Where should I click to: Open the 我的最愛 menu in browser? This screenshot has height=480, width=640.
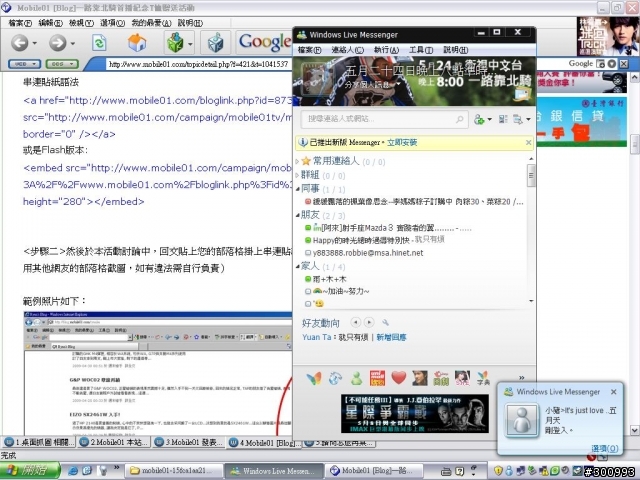tap(151, 23)
